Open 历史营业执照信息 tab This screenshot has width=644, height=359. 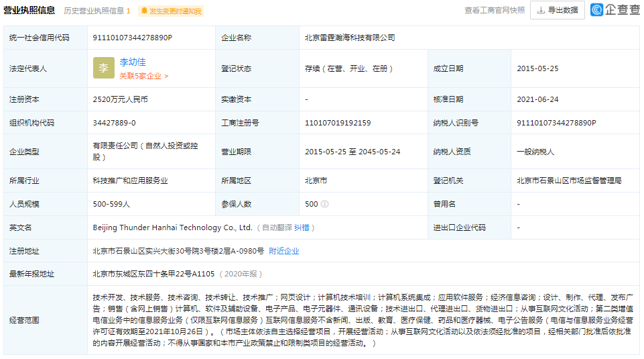97,11
